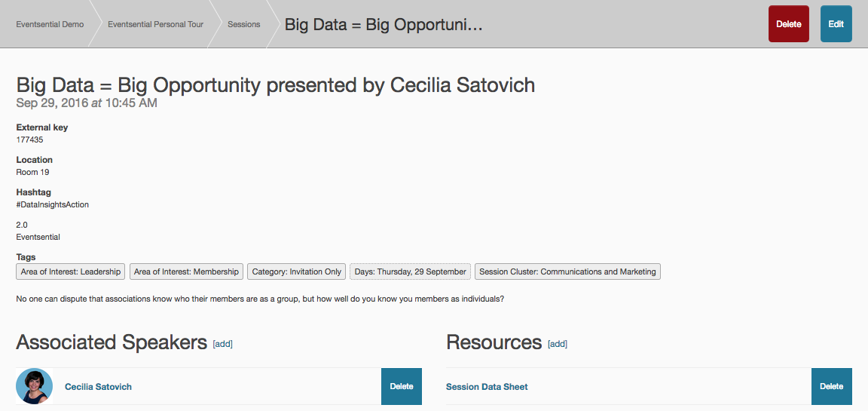Click the Big Data breadcrumb title

click(x=383, y=24)
